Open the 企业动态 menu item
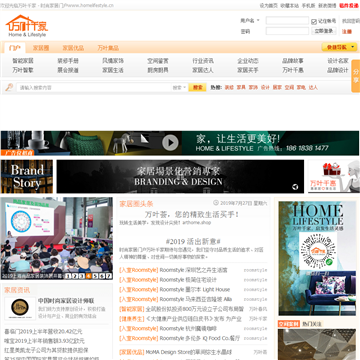Image resolution: width=360 pixels, height=360 pixels. [x=248, y=61]
